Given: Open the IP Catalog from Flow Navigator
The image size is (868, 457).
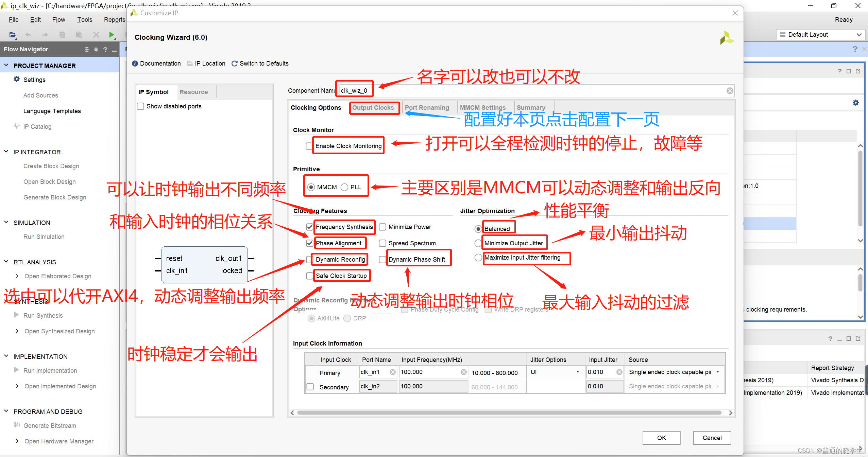Looking at the screenshot, I should [37, 126].
